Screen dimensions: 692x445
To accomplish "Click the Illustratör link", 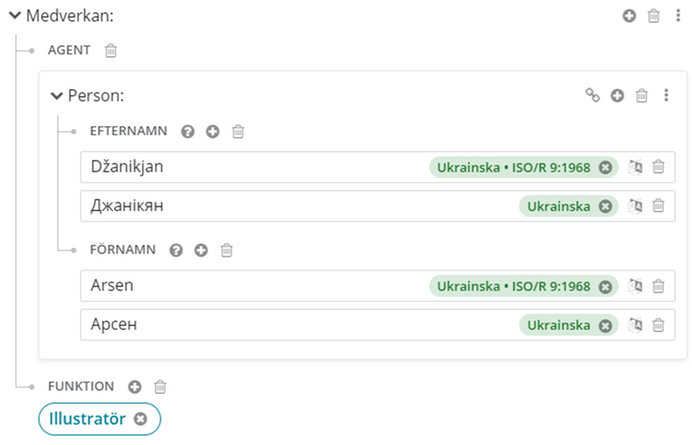I will pyautogui.click(x=87, y=419).
